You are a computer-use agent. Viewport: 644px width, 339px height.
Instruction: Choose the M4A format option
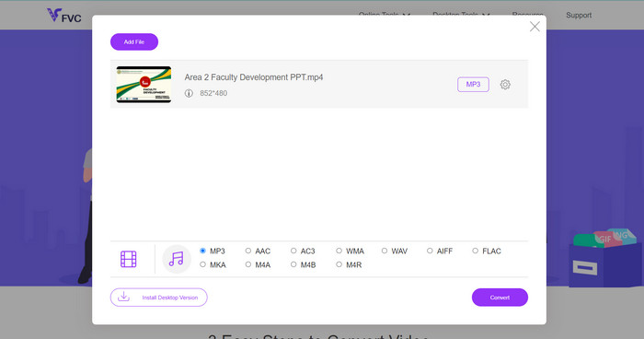pyautogui.click(x=248, y=264)
